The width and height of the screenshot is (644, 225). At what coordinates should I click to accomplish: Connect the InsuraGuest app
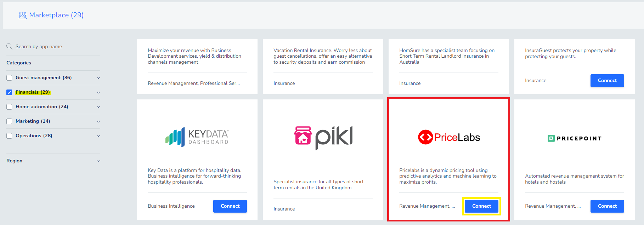tap(607, 81)
